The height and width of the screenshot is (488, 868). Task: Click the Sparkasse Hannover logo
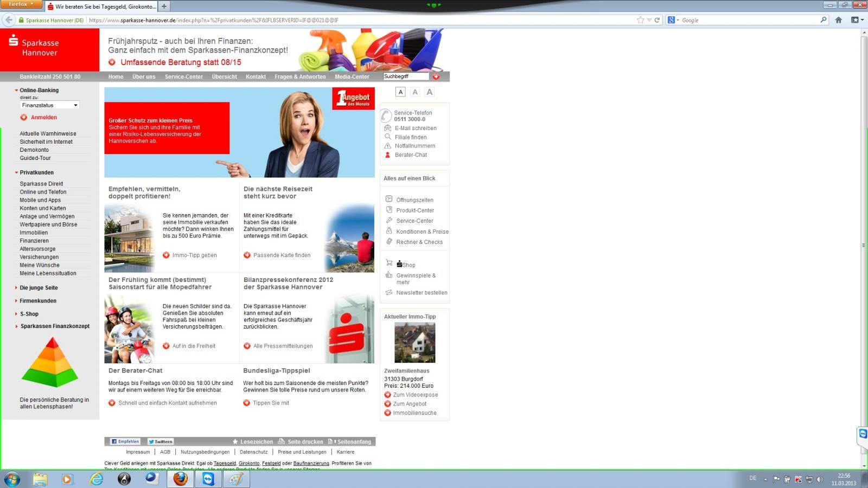click(x=34, y=47)
